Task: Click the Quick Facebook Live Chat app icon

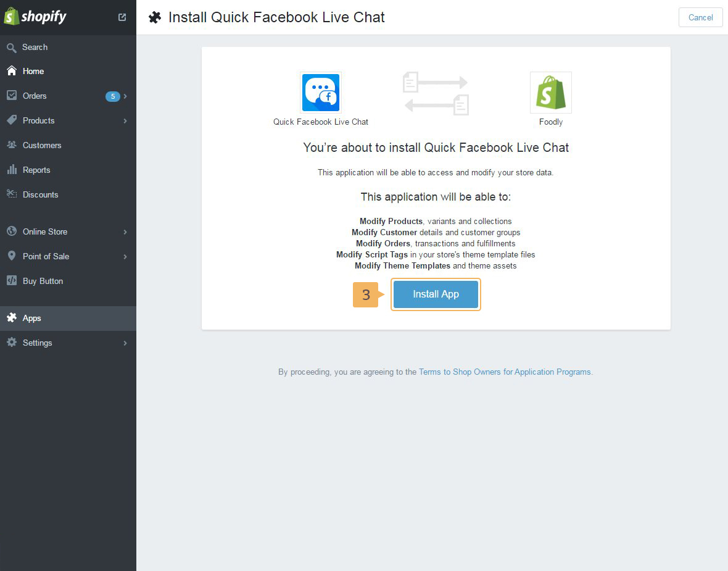Action: pos(321,93)
